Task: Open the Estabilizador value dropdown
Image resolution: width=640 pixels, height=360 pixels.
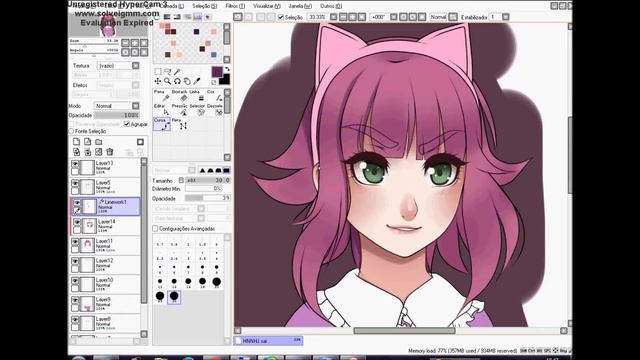Action: [x=506, y=17]
